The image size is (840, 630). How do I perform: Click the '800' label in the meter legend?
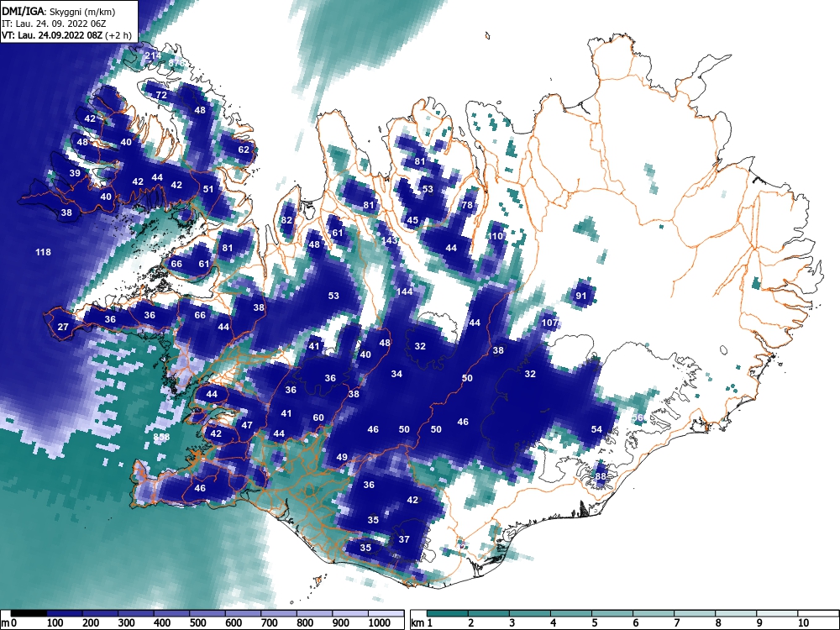click(306, 623)
